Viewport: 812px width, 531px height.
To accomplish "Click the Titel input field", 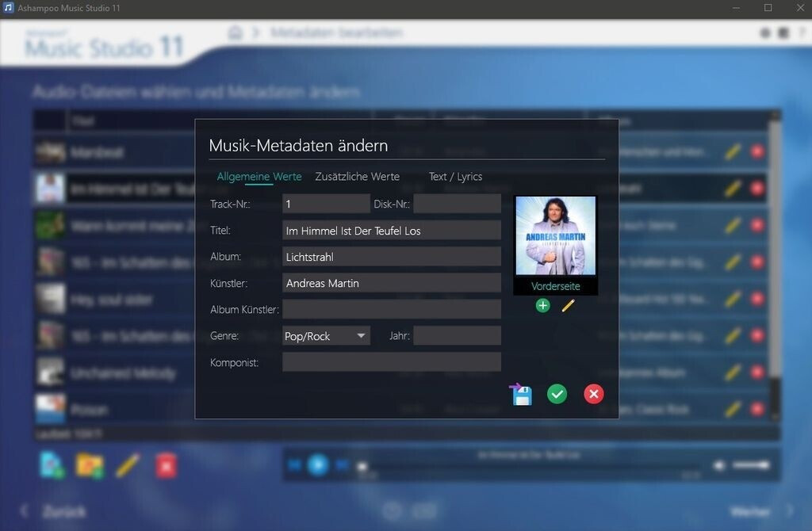I will click(392, 231).
